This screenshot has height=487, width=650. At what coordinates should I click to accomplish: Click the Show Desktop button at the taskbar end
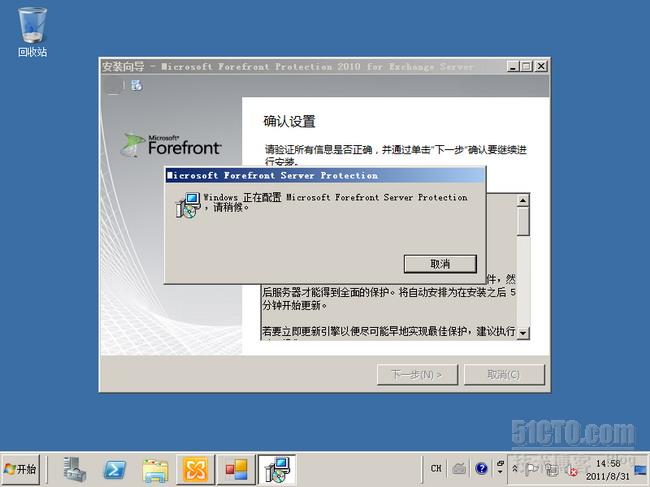(641, 470)
